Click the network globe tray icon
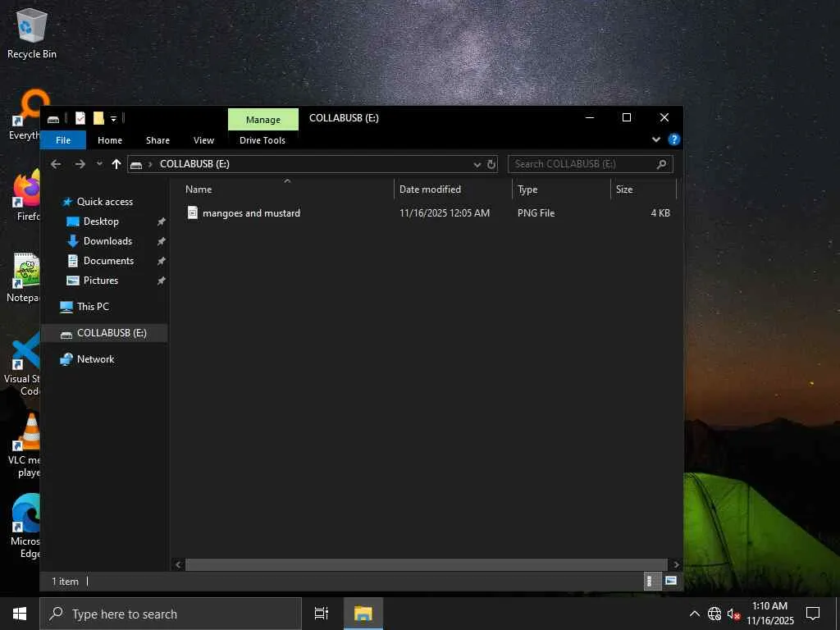The width and height of the screenshot is (840, 630). [x=714, y=614]
